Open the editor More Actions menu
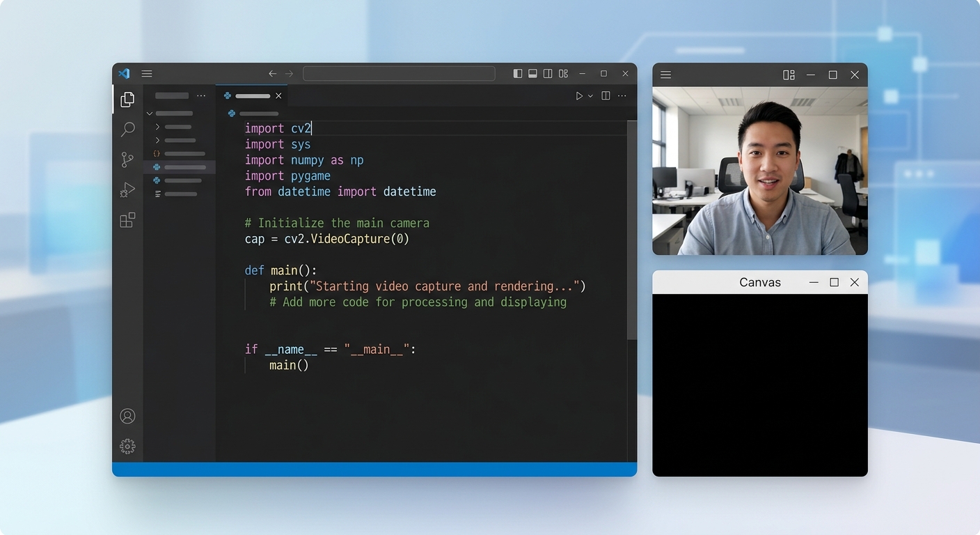980x535 pixels. pyautogui.click(x=622, y=95)
